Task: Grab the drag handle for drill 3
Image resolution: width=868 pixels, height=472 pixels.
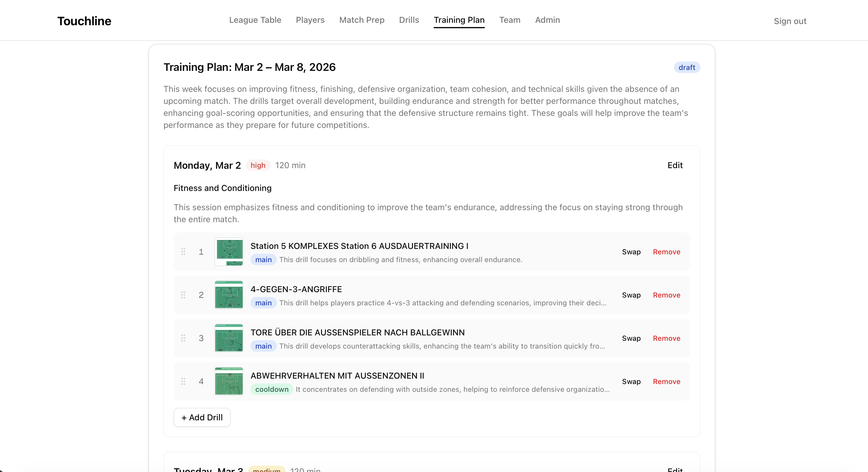Action: 183,338
